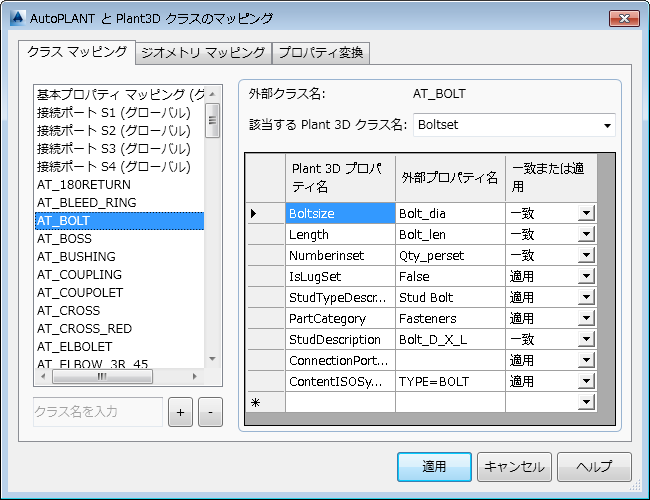Click the minus button to remove class
650x500 pixels.
click(211, 412)
